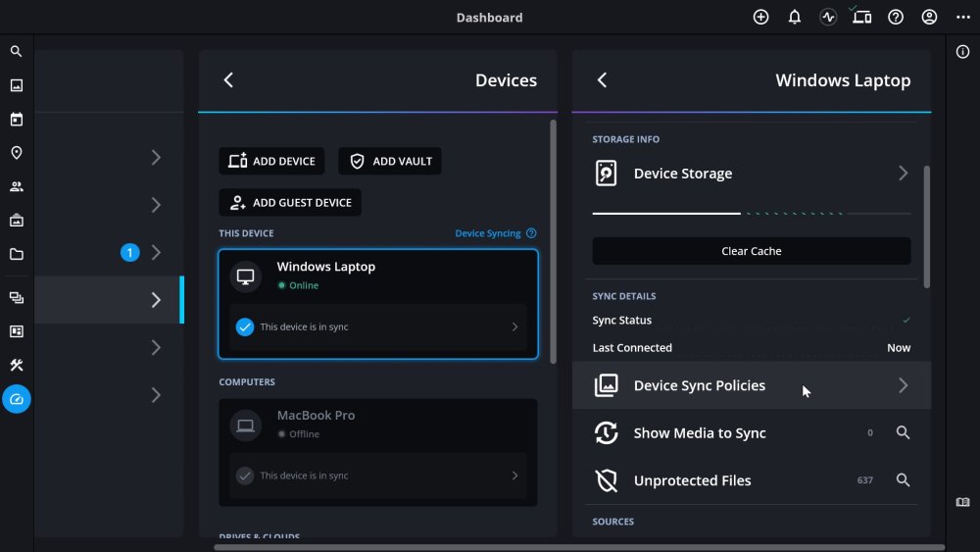Image resolution: width=980 pixels, height=552 pixels.
Task: Open the people icon in sidebar
Action: [16, 186]
